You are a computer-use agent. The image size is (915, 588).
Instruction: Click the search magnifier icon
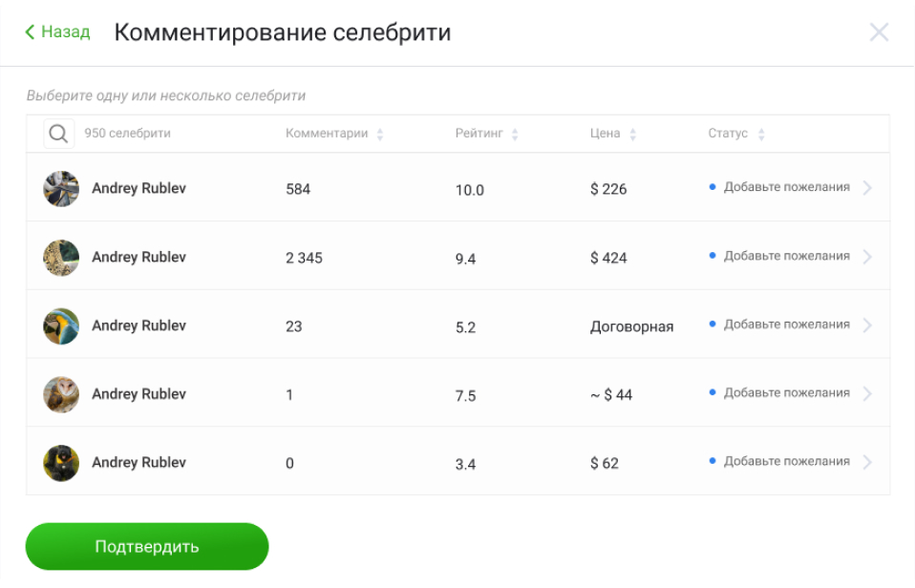(x=58, y=134)
